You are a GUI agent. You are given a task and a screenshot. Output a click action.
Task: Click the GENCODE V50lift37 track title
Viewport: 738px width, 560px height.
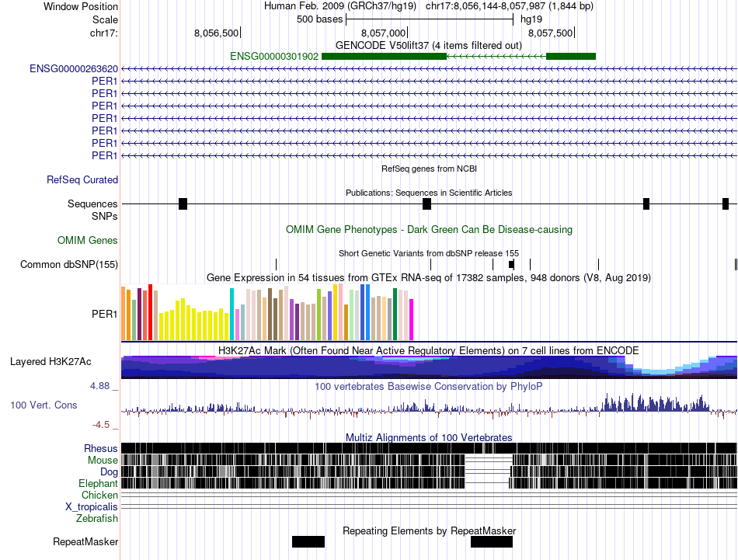point(428,46)
